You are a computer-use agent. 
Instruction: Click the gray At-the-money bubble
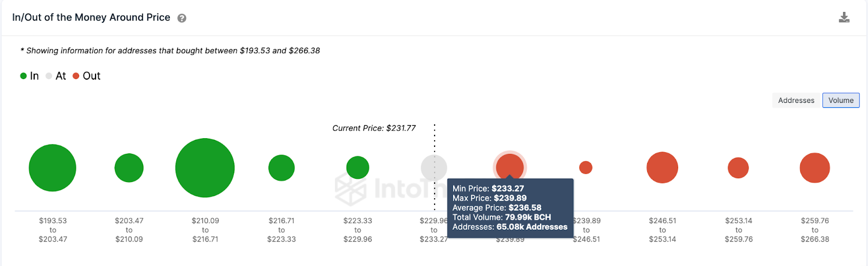[x=434, y=167]
